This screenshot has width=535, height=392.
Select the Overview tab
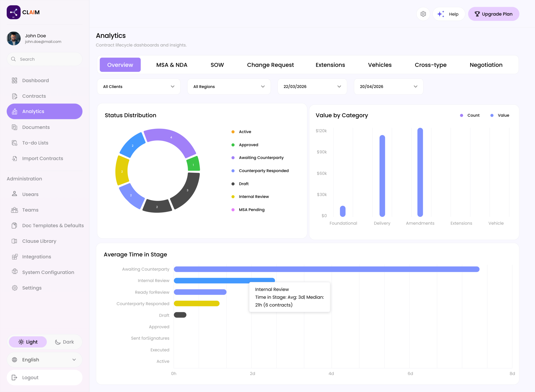click(120, 65)
